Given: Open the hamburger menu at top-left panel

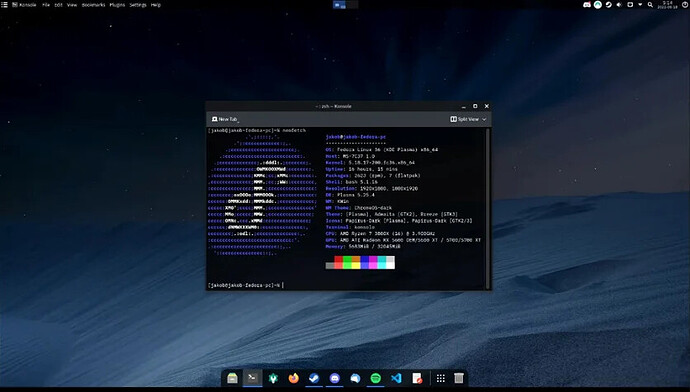Looking at the screenshot, I should tap(4, 5).
